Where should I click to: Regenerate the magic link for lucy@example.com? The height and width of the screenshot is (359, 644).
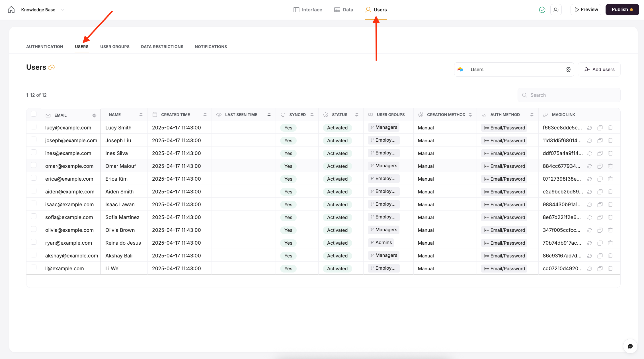tap(590, 128)
